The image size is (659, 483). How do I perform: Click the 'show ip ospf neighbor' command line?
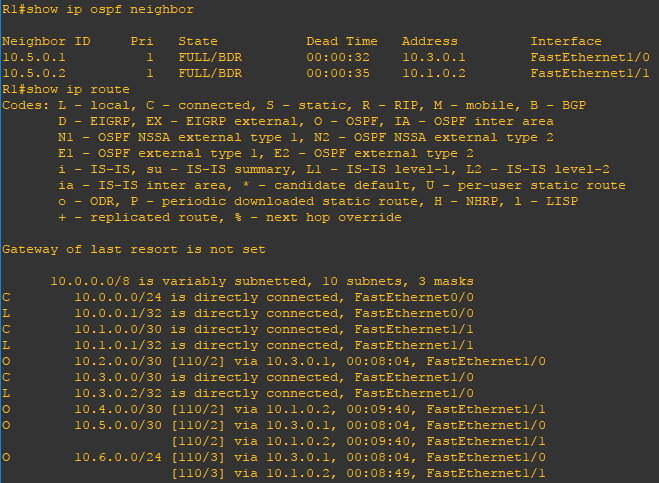coord(98,9)
